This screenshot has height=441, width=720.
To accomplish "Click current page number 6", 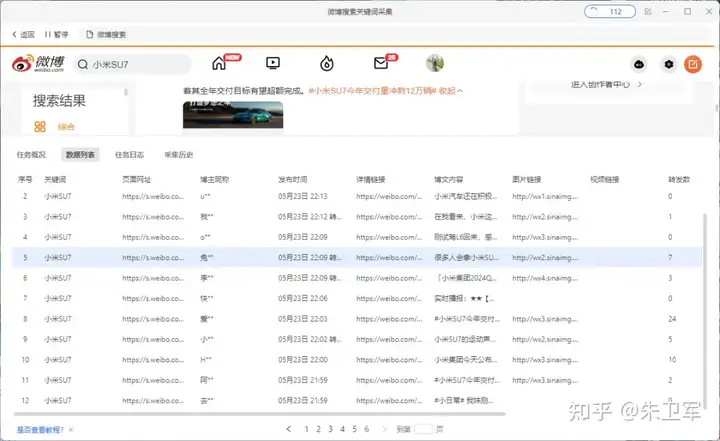I will point(366,429).
